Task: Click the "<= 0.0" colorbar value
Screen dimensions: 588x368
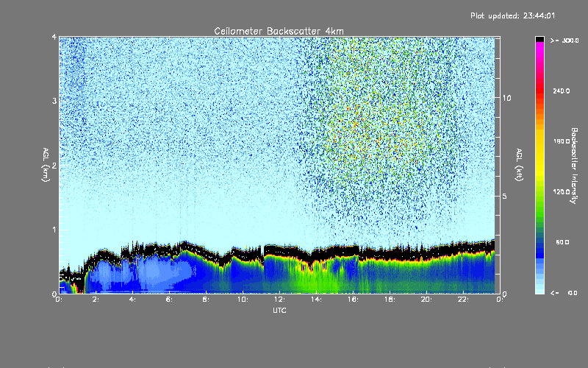Action: 564,293
